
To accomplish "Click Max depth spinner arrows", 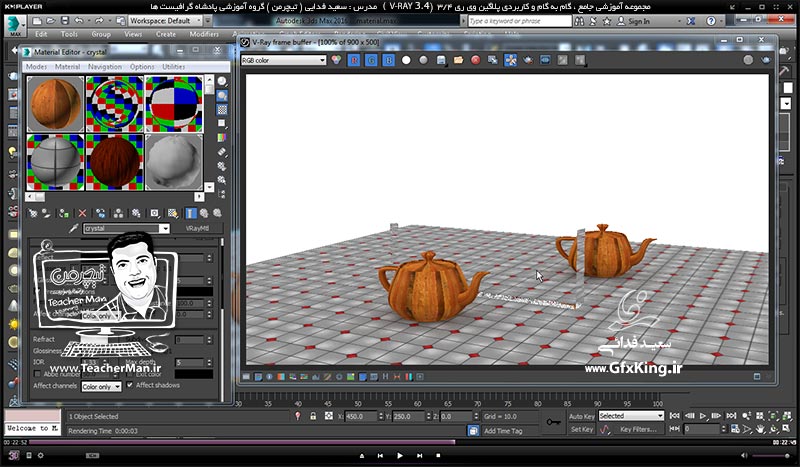I will [x=209, y=362].
